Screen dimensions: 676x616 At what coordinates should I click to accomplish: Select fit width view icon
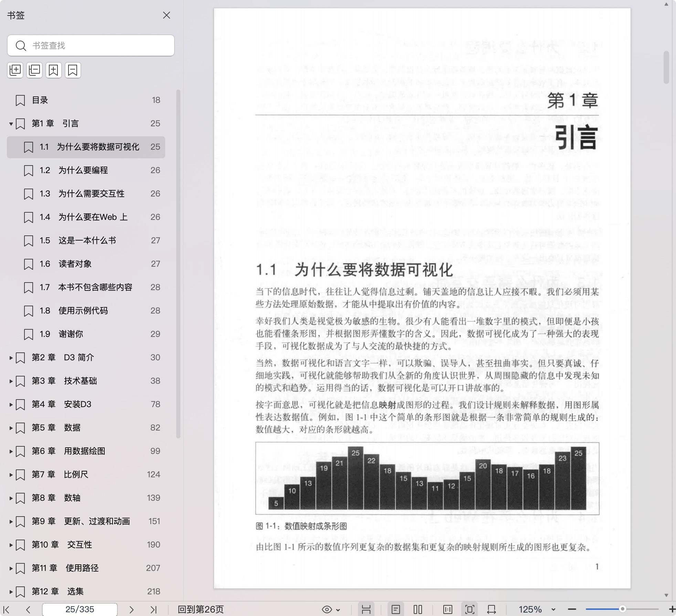492,609
